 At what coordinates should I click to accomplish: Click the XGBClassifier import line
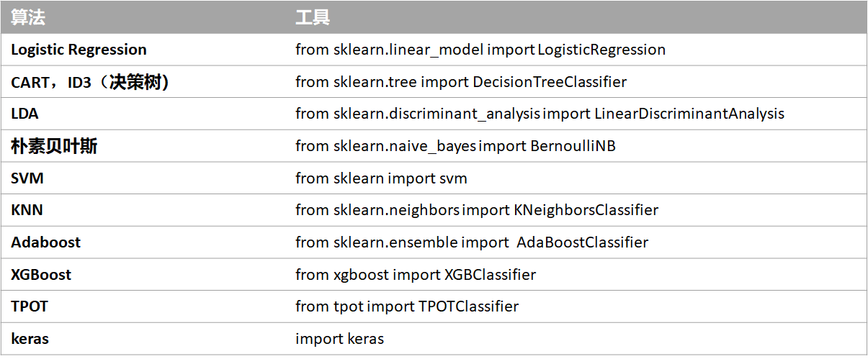pos(415,275)
